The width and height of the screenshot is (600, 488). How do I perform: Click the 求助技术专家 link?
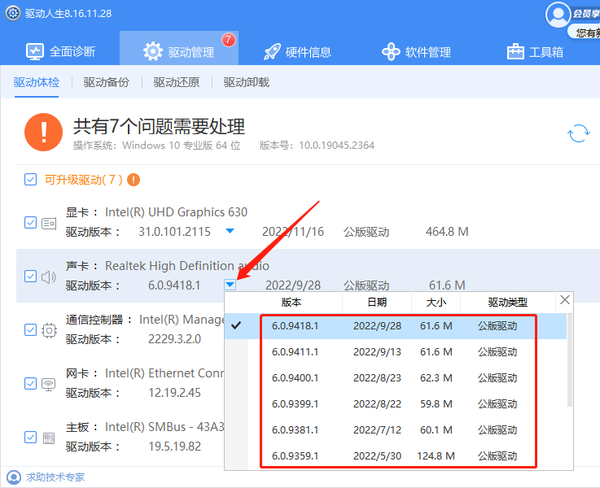coord(55,477)
